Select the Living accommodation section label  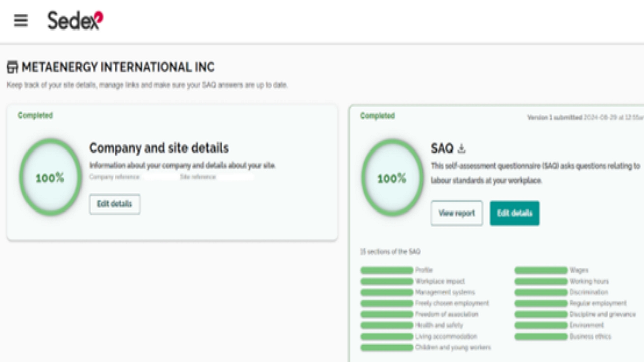pyautogui.click(x=446, y=336)
